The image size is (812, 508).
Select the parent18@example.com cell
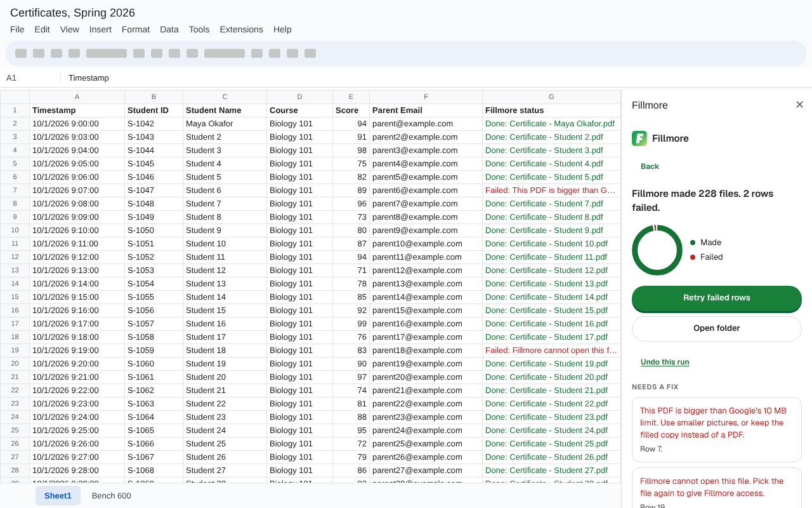pyautogui.click(x=426, y=350)
